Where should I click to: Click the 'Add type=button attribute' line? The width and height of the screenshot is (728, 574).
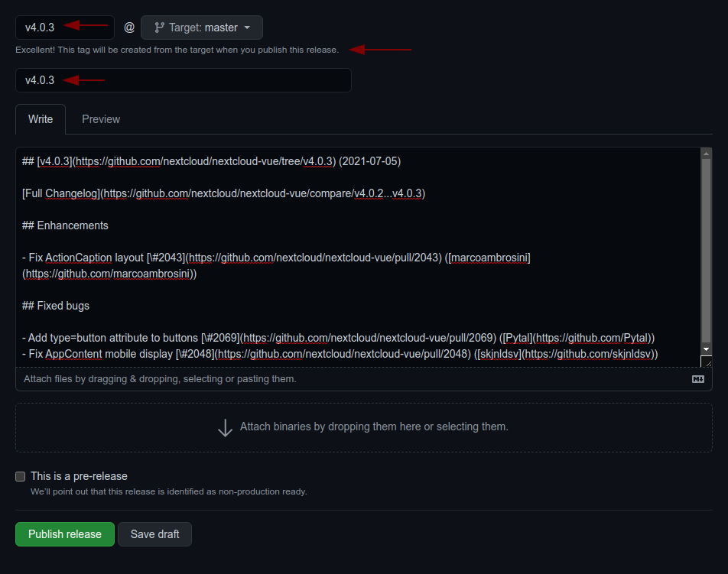(x=339, y=338)
